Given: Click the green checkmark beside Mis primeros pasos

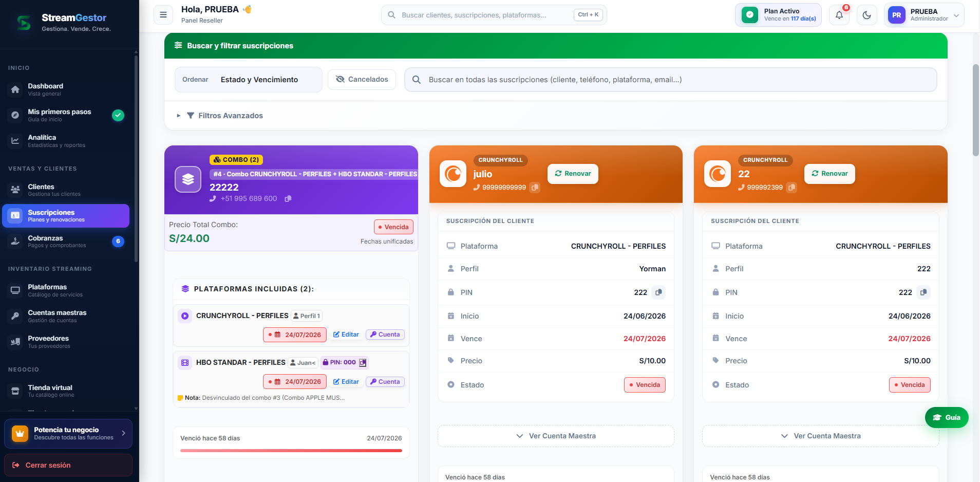Looking at the screenshot, I should pos(118,115).
